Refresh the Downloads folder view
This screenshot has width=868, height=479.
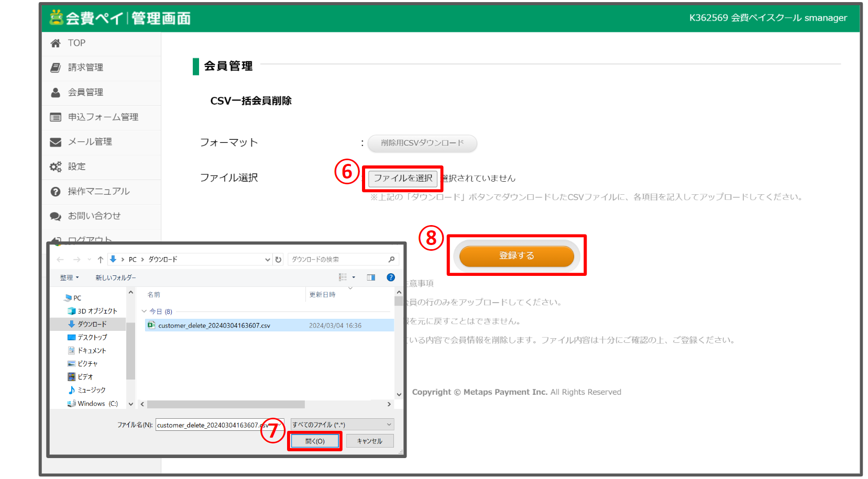(x=279, y=259)
